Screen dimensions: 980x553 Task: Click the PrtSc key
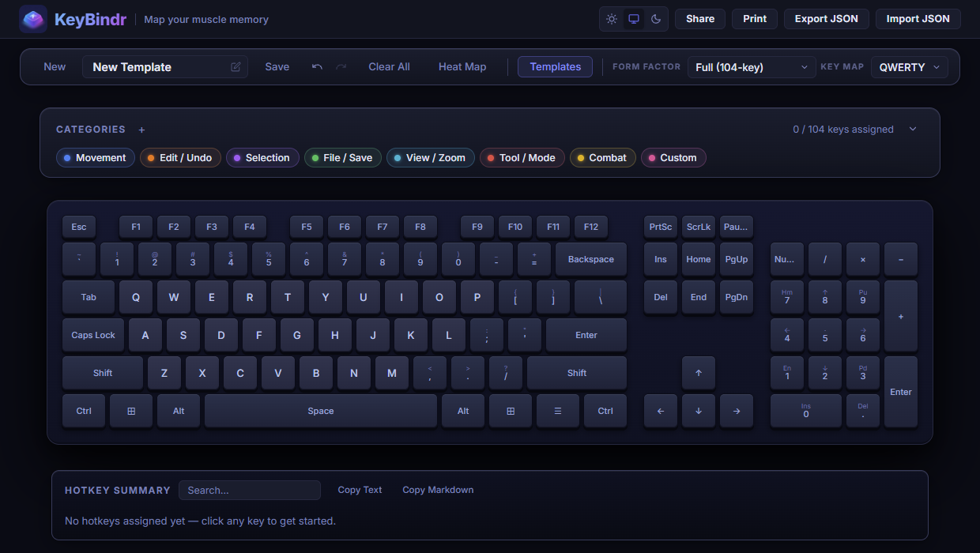(661, 227)
